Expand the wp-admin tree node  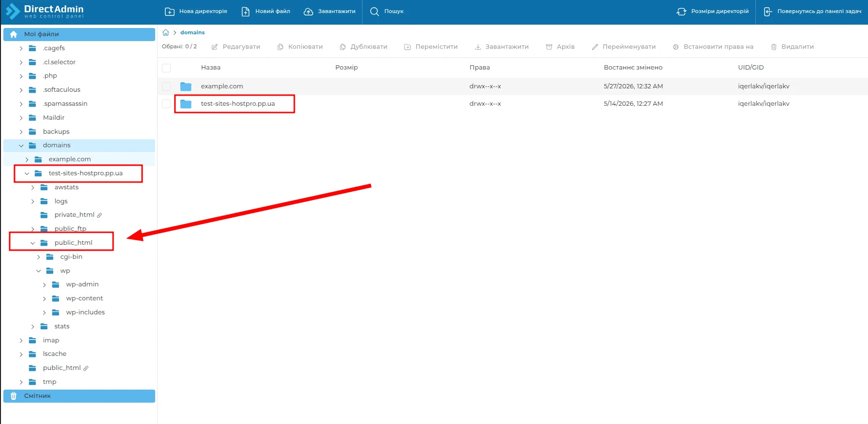44,285
